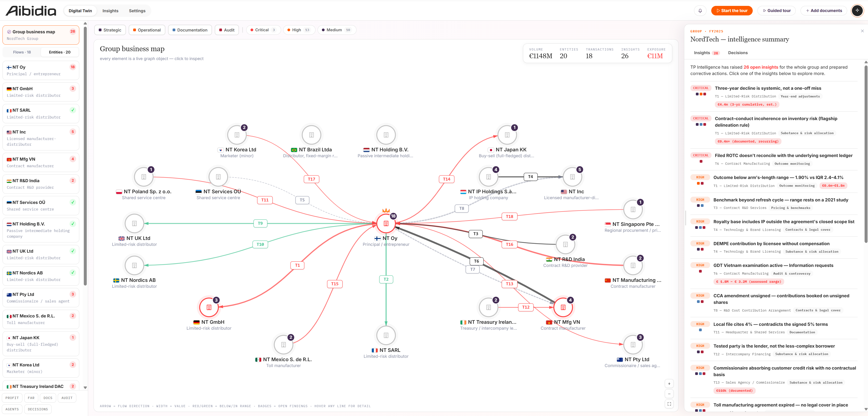Image resolution: width=868 pixels, height=416 pixels.
Task: Click the Guided tour button
Action: tap(776, 11)
